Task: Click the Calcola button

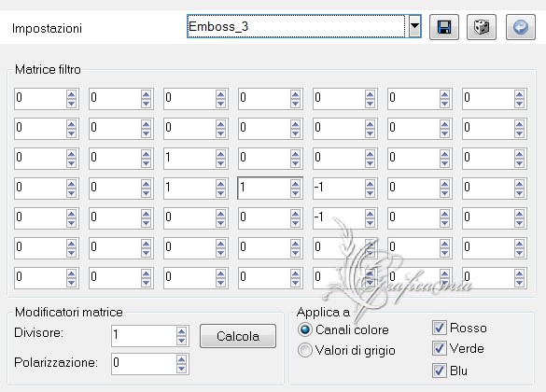Action: (238, 336)
